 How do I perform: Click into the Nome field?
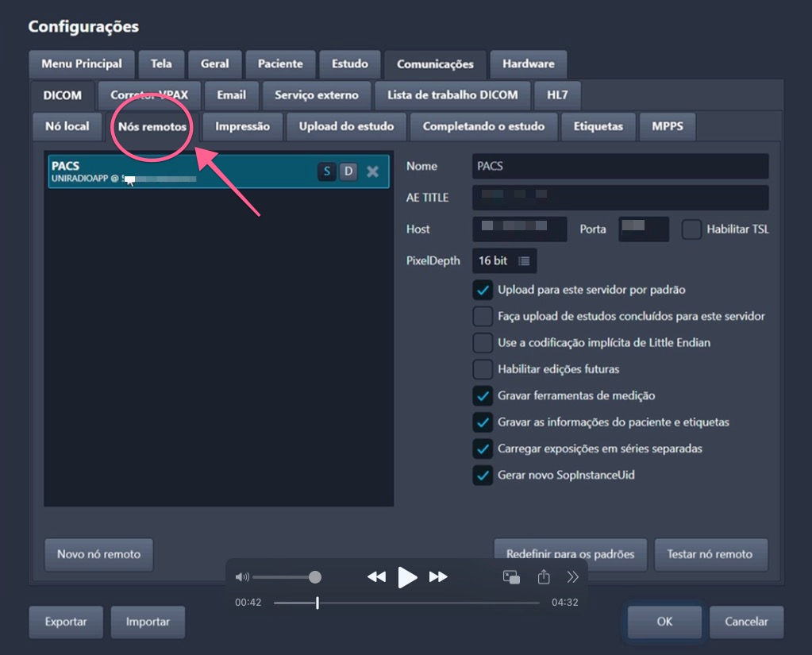pos(621,166)
